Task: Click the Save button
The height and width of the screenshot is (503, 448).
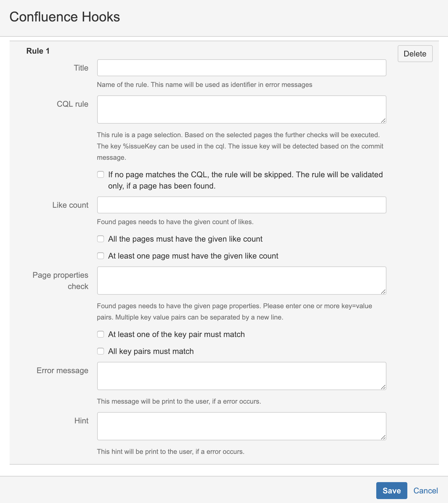Action: [391, 491]
